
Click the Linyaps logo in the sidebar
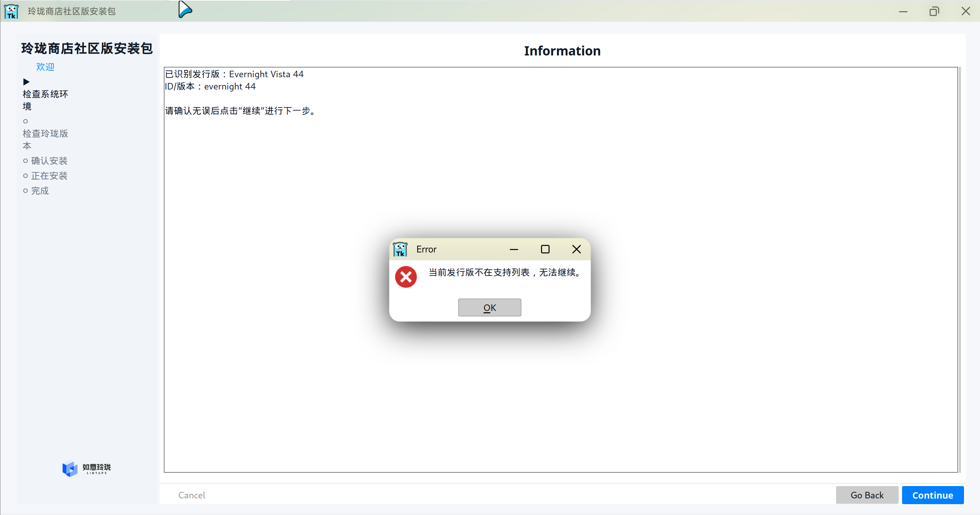(87, 468)
